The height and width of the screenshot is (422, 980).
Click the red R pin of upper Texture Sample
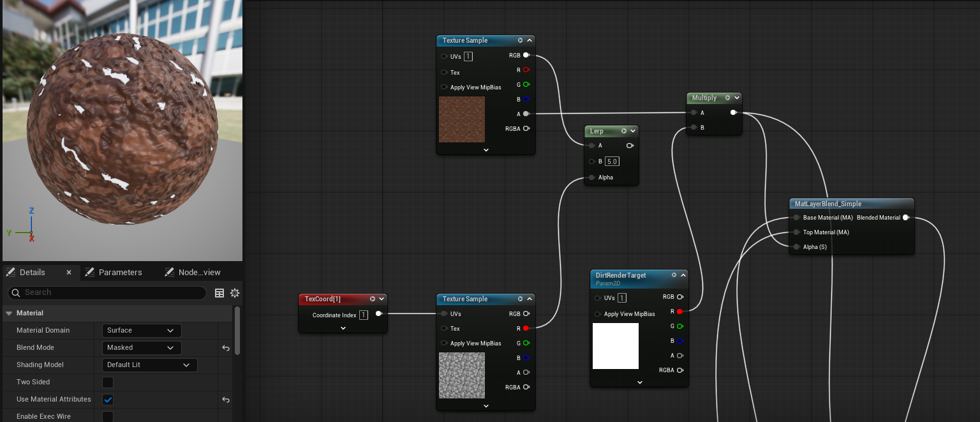point(526,70)
